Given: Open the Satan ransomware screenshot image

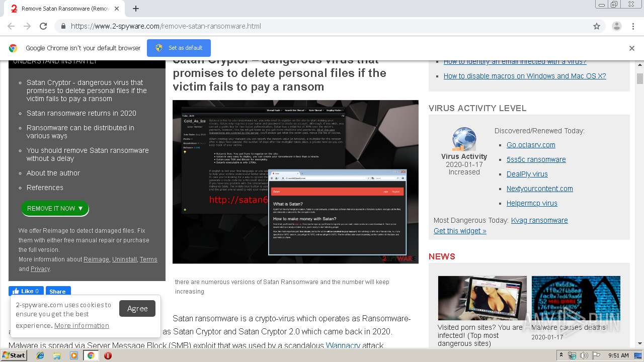Looking at the screenshot, I should click(295, 182).
